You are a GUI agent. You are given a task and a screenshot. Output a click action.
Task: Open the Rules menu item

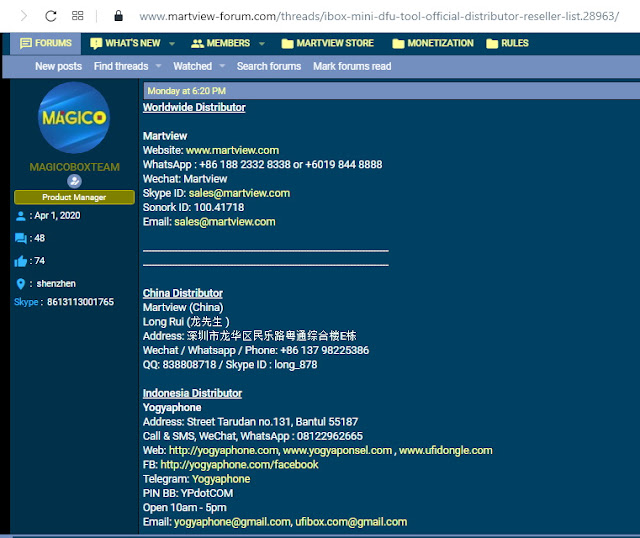click(507, 43)
